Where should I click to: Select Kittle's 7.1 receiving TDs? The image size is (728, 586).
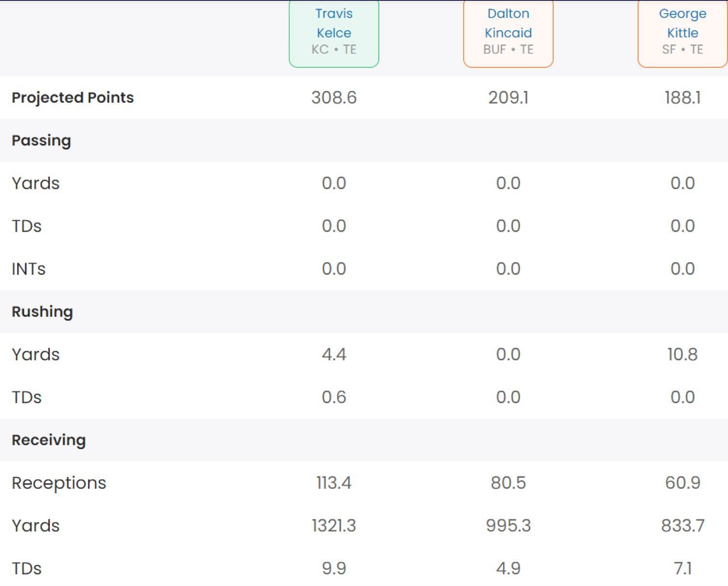coord(682,569)
